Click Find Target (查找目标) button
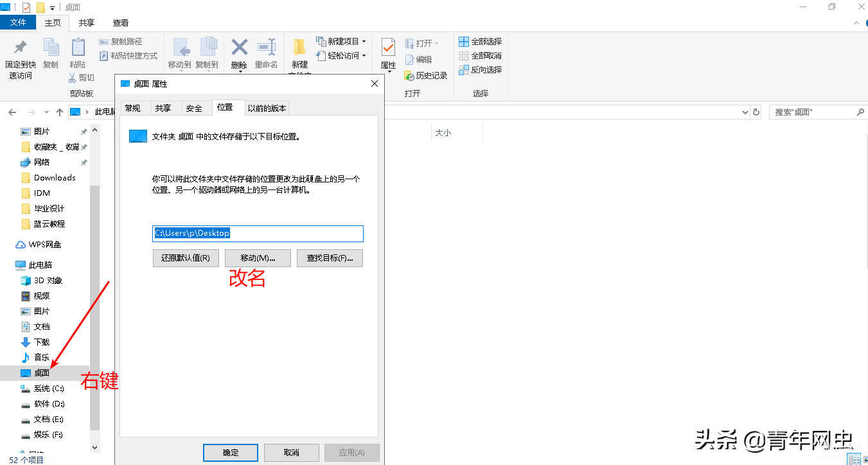 [330, 258]
